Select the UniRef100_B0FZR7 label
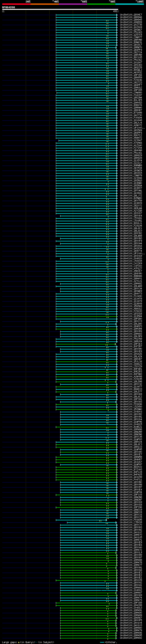Image resolution: width=146 pixels, height=644 pixels. coord(131,347)
